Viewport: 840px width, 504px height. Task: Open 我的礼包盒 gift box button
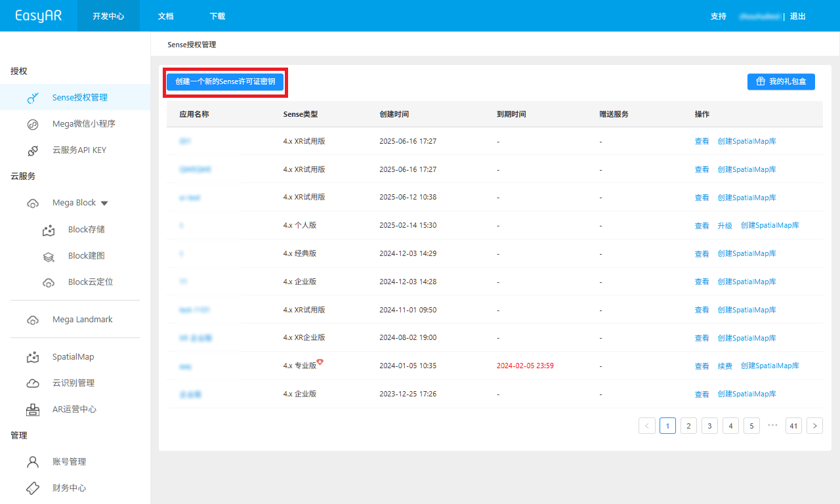tap(781, 82)
